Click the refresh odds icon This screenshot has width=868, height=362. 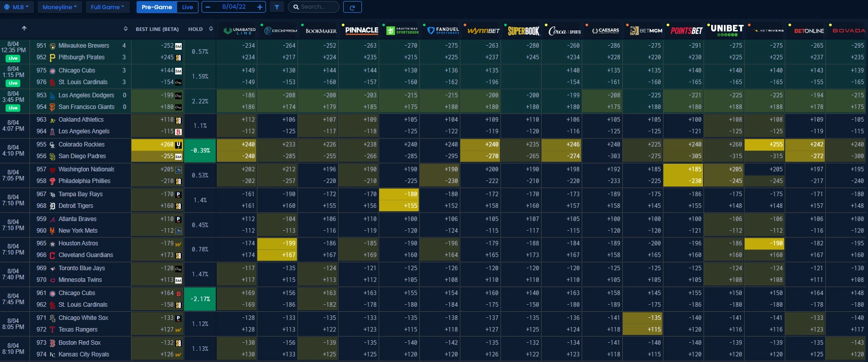coord(352,7)
